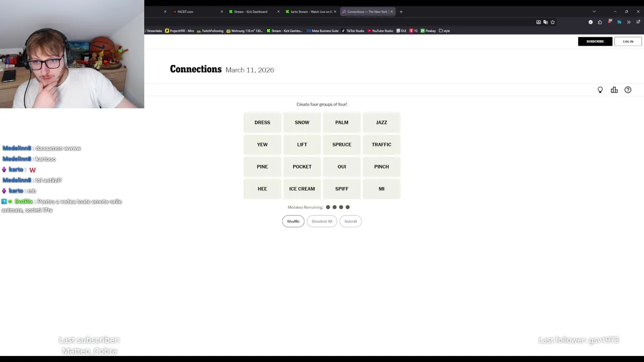Viewport: 644px width, 362px height.
Task: Click the Connections title heading
Action: coord(196,69)
